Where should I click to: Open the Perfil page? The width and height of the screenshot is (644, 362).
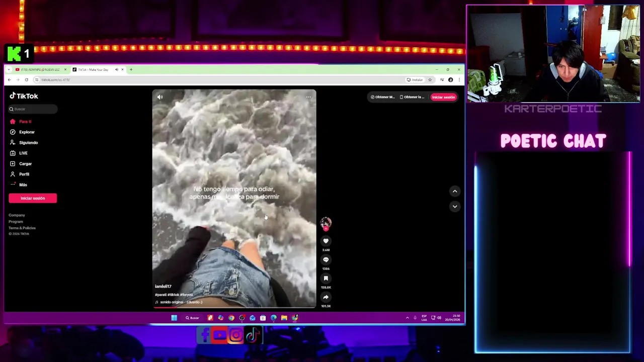click(20, 174)
